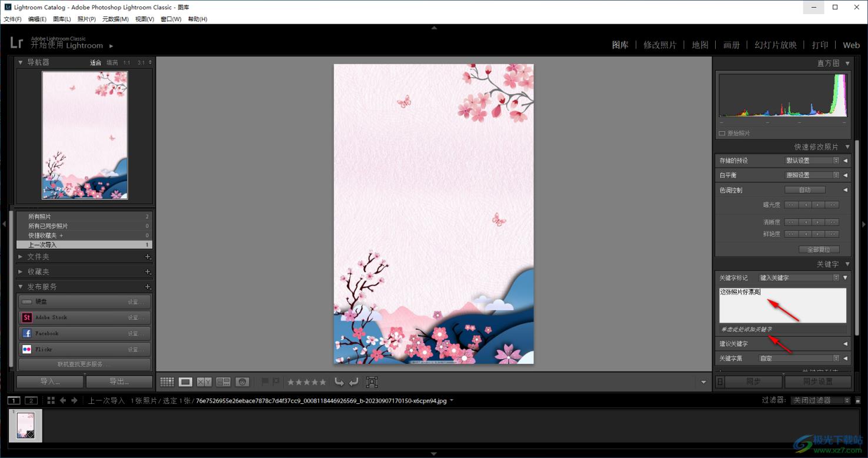Decrease 清晰度 by large step

(x=791, y=223)
